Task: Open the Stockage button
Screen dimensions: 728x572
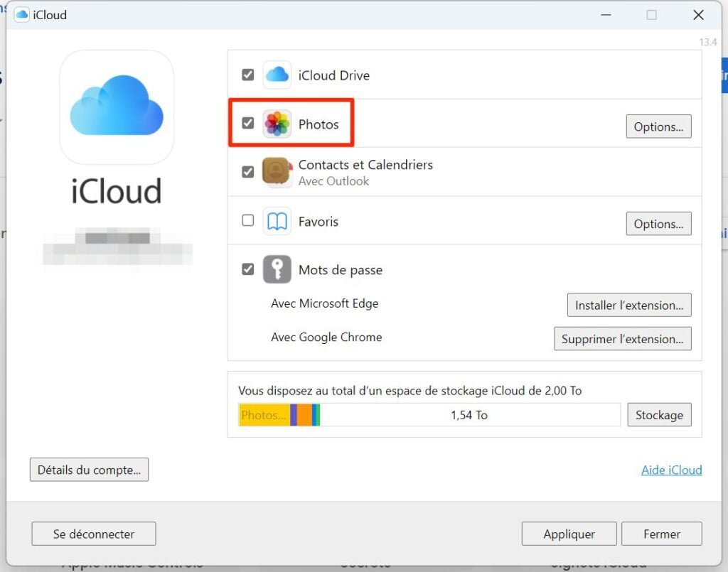Action: click(659, 415)
